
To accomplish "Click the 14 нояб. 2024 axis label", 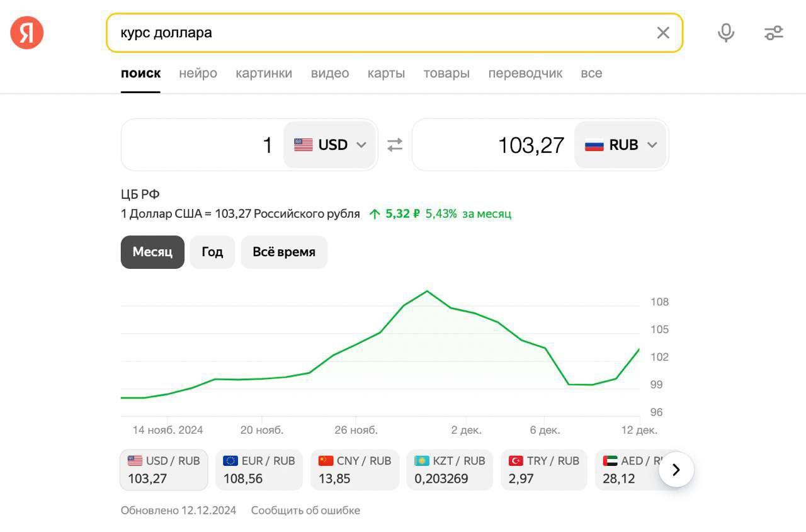I will click(x=167, y=430).
